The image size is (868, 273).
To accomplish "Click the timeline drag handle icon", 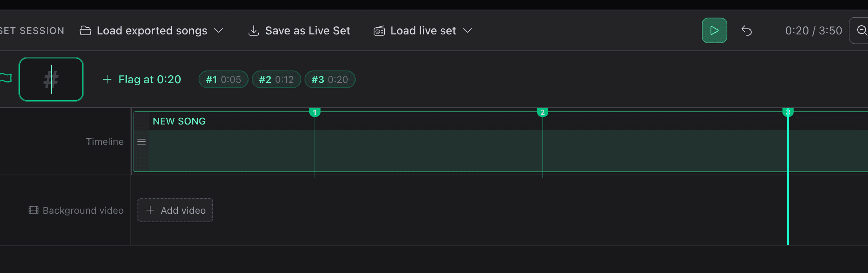I will tap(141, 142).
